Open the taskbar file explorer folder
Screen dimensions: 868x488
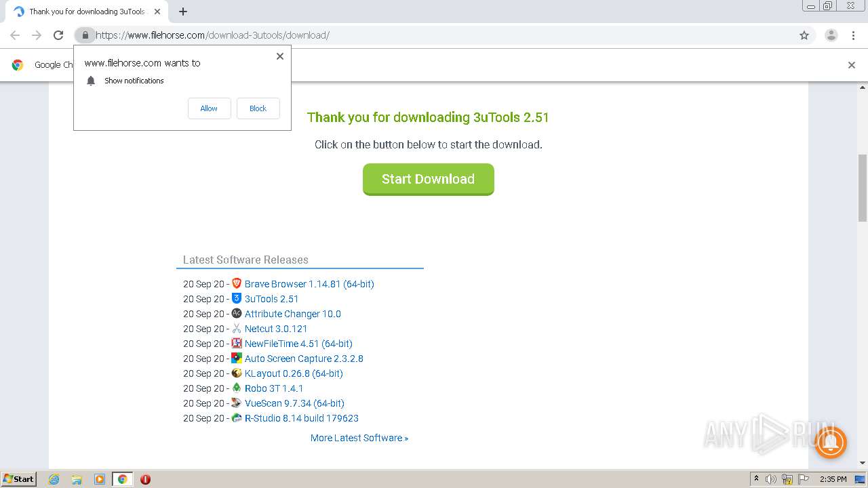click(77, 479)
